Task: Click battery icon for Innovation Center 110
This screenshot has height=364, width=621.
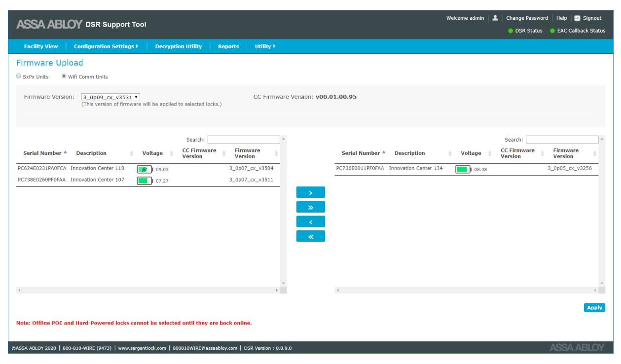Action: 145,169
